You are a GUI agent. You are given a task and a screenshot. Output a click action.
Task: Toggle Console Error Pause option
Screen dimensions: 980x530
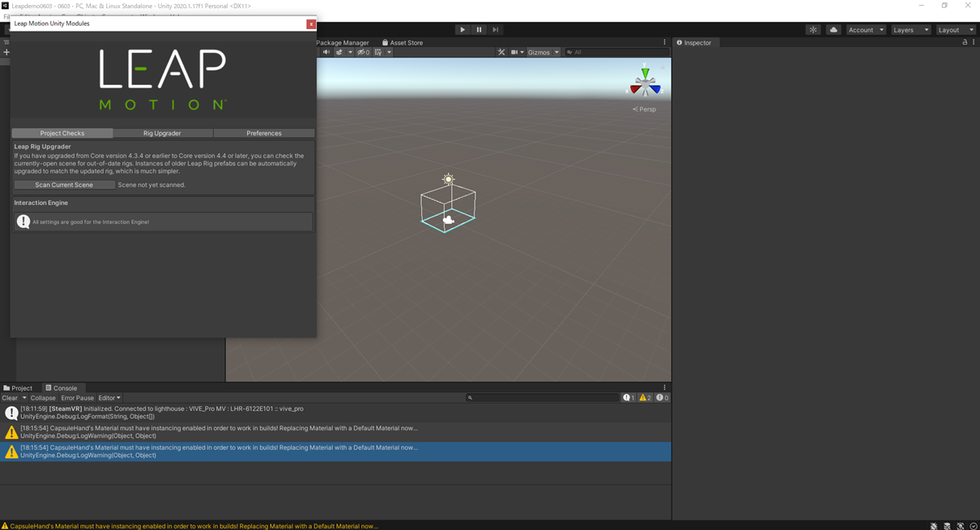[77, 398]
